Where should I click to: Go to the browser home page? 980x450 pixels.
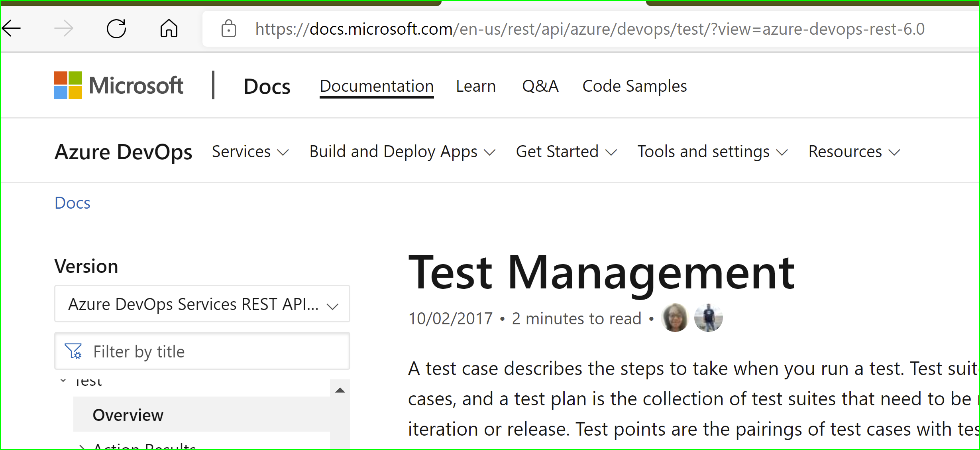pos(169,28)
